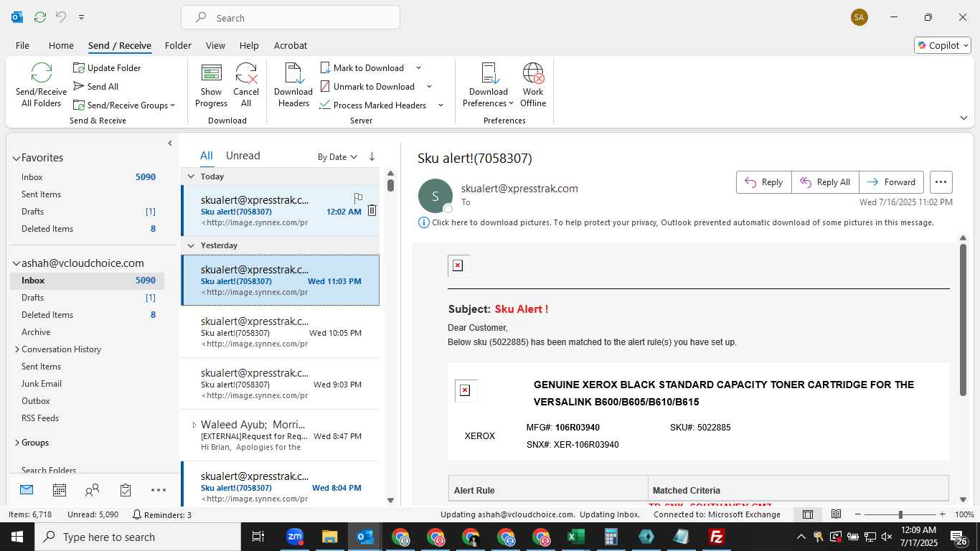The image size is (980, 551).
Task: Open FileZilla from the taskbar
Action: tap(716, 537)
